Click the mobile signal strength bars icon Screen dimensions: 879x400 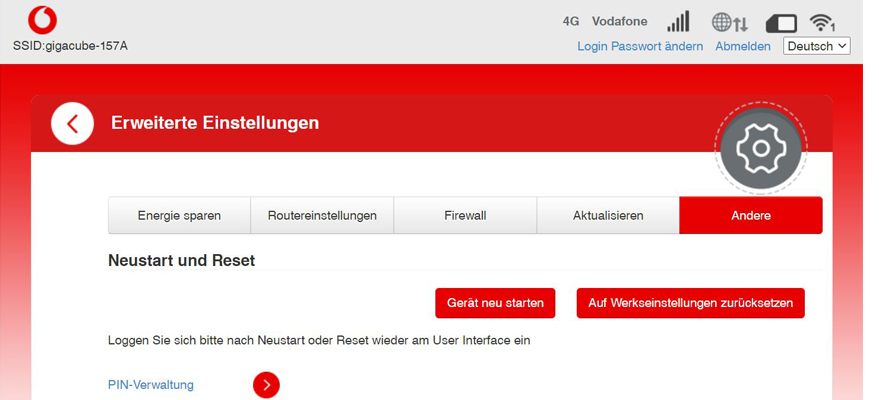[679, 22]
